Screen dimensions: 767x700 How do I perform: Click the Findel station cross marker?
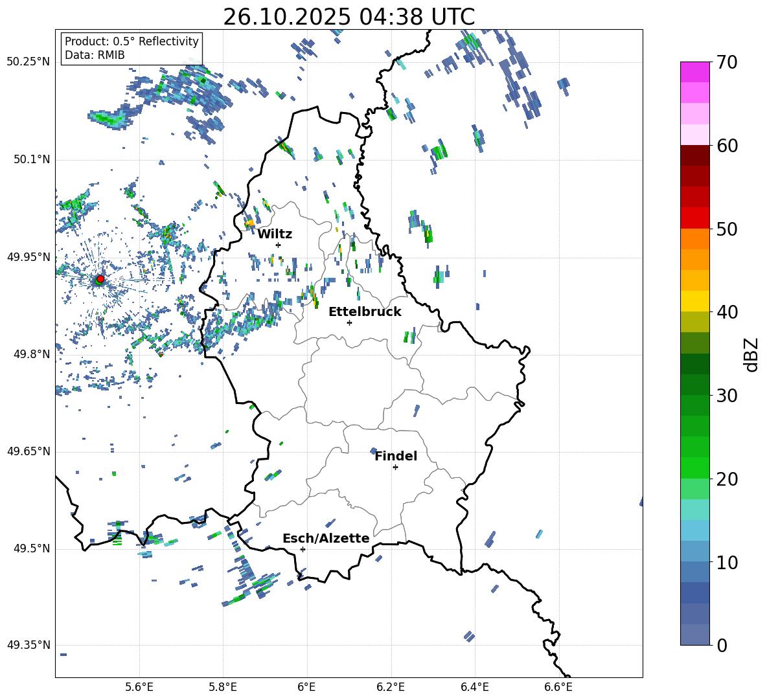click(395, 467)
